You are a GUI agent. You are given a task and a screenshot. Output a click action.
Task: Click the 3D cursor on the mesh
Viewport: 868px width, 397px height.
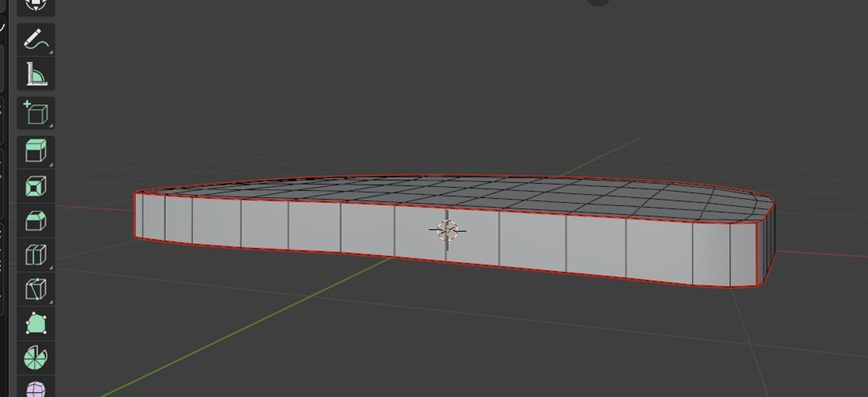pyautogui.click(x=447, y=230)
